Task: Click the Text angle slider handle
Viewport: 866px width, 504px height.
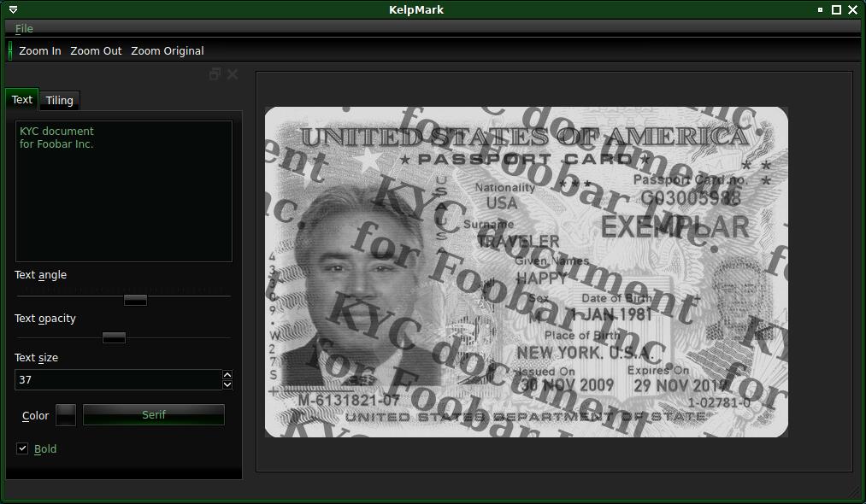Action: (x=135, y=300)
